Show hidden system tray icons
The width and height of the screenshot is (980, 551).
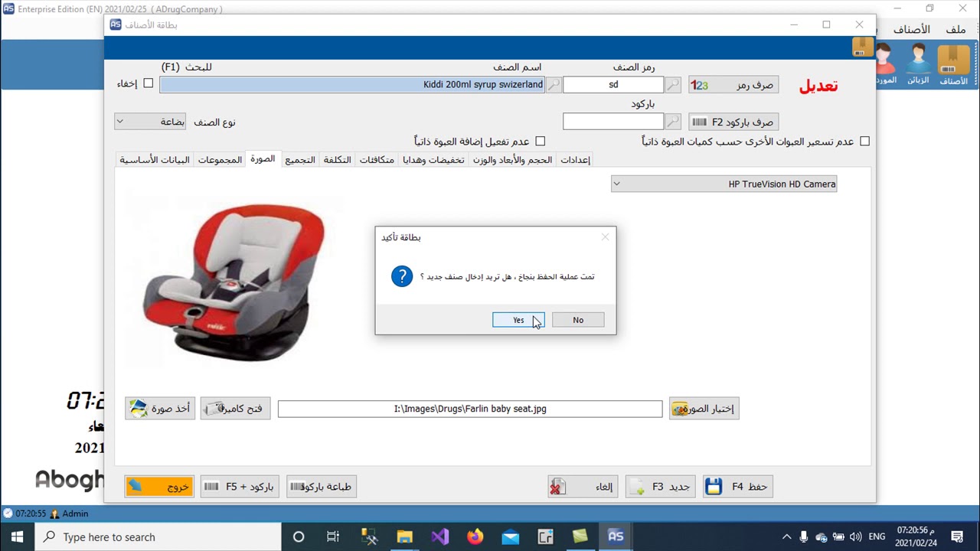[786, 536]
